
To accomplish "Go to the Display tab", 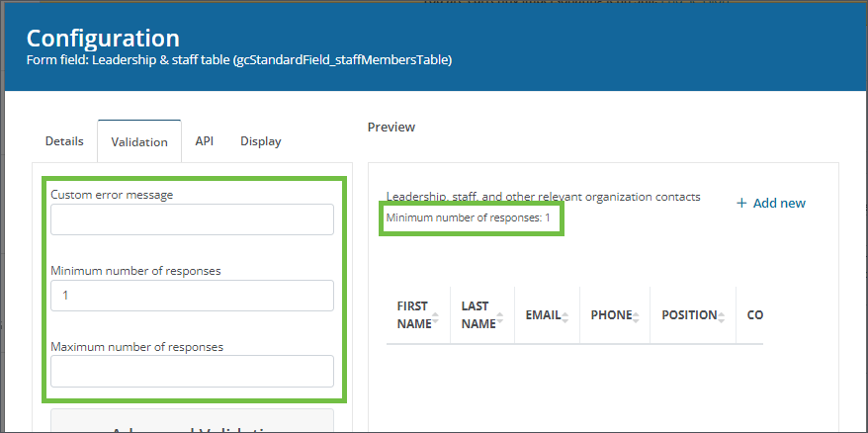I will point(261,141).
